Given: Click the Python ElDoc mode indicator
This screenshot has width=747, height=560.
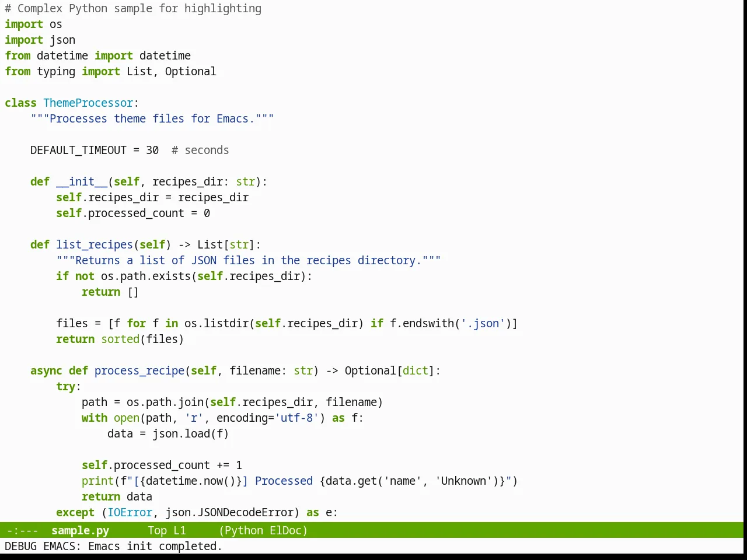Looking at the screenshot, I should point(263,530).
